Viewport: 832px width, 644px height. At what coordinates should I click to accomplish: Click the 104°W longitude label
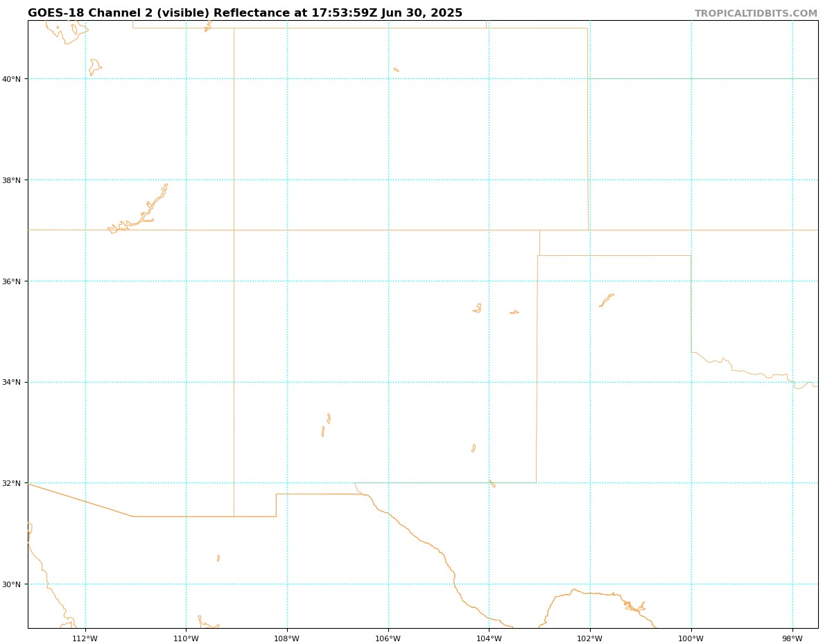489,638
